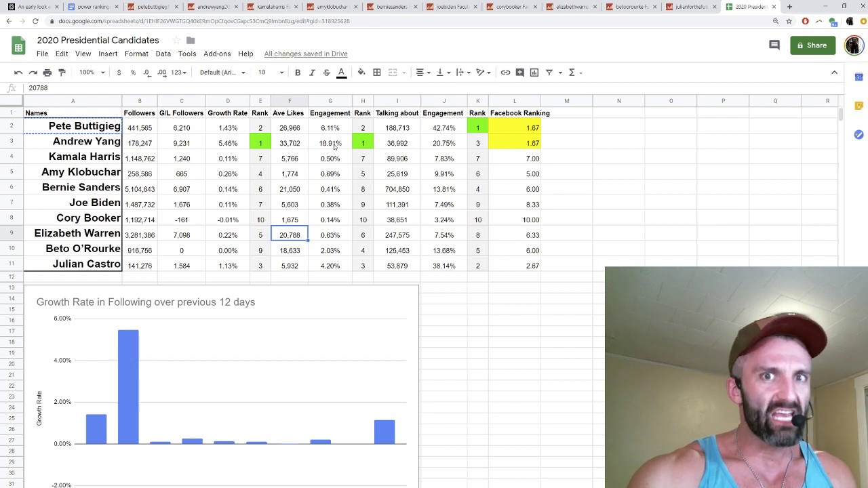Select the Andrew Yang name cell

73,142
